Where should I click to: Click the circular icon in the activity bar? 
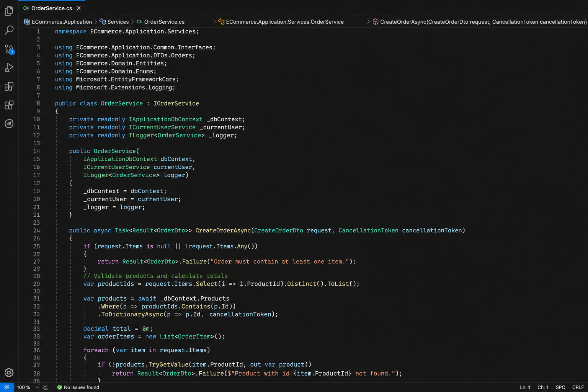pyautogui.click(x=9, y=124)
